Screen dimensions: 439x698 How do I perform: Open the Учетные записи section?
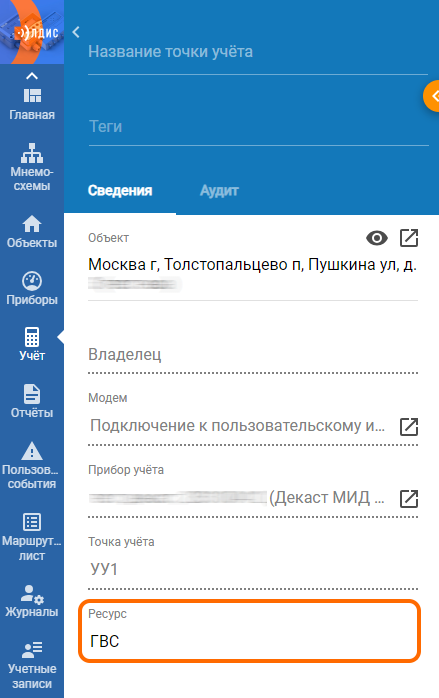click(x=32, y=665)
